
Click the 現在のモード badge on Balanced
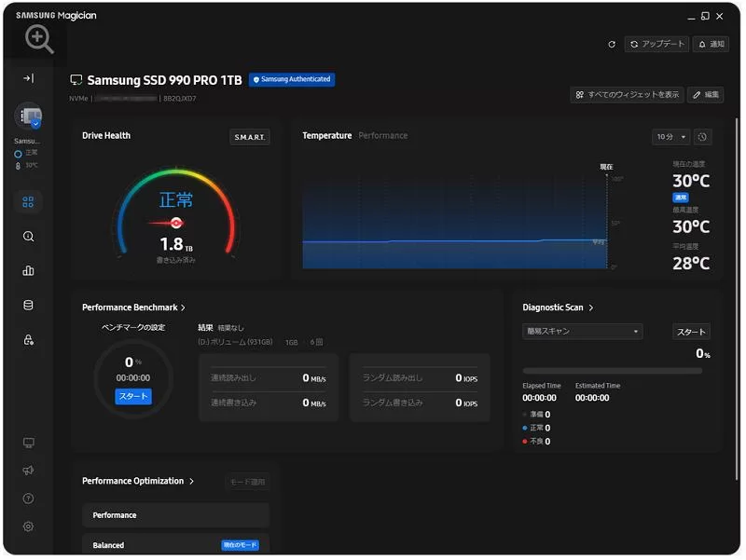[x=241, y=545]
